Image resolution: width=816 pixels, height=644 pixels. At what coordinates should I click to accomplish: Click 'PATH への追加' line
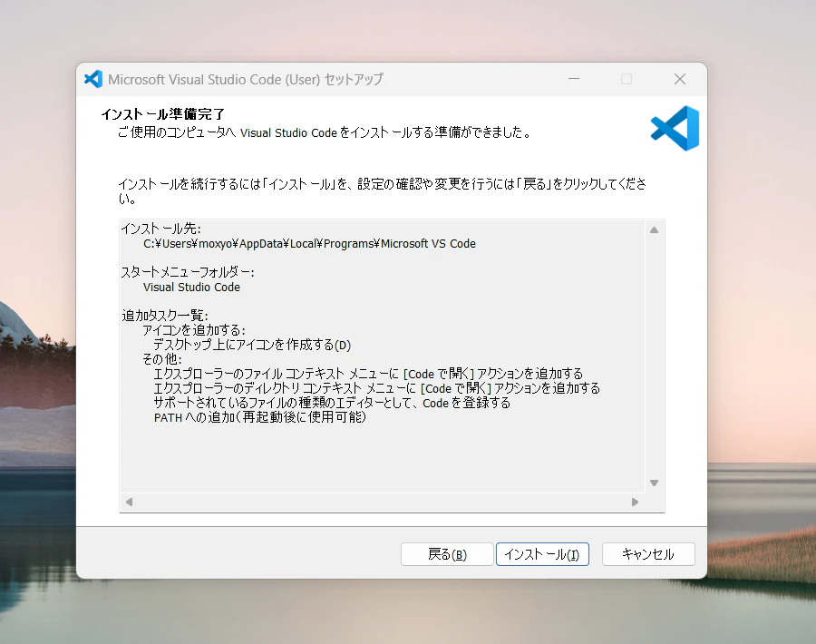coord(260,417)
